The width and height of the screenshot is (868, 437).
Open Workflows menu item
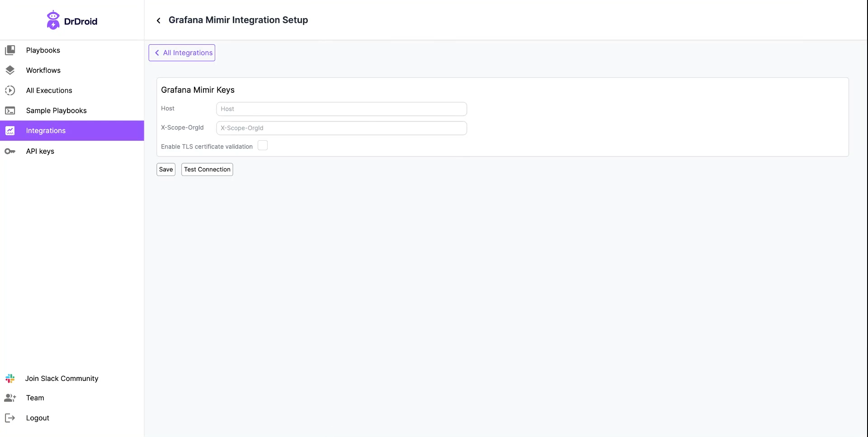72,70
